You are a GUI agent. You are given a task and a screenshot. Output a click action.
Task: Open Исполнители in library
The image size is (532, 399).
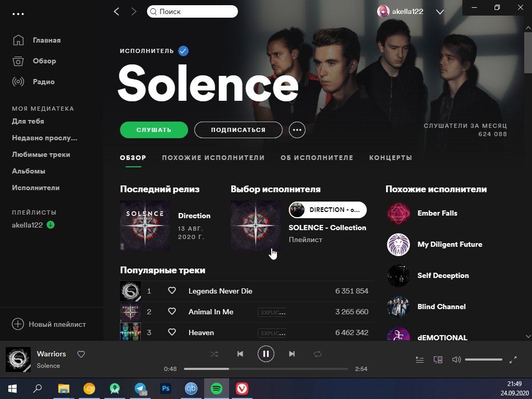point(36,188)
